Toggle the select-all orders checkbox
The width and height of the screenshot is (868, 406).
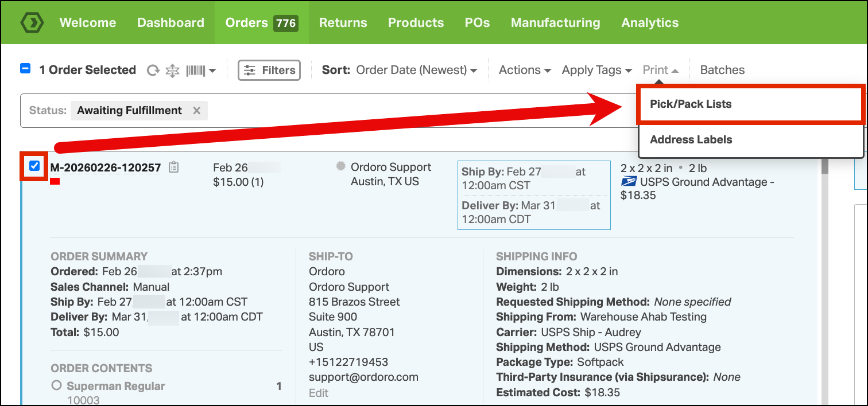point(25,69)
